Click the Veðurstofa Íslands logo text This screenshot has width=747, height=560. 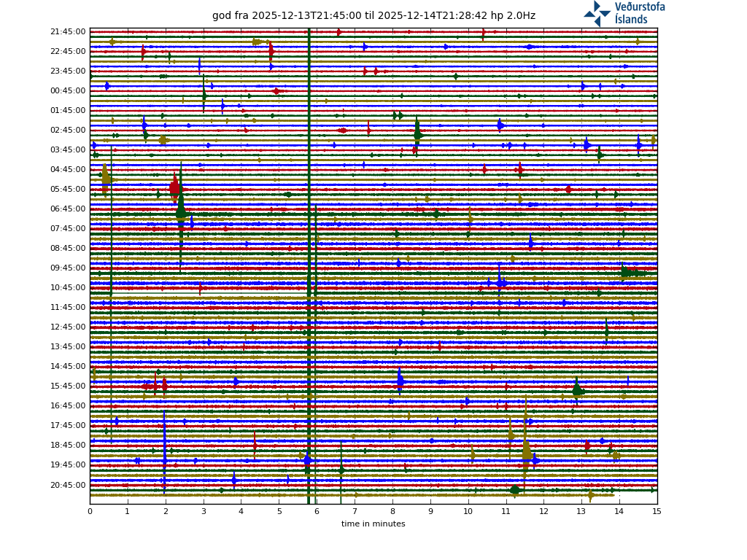tap(639, 13)
